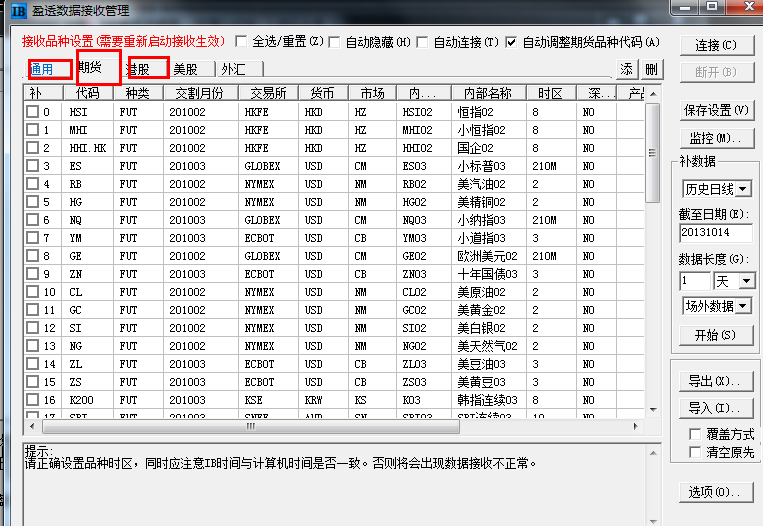Screen dimensions: 763x526
Task: Click 交割月份 column header
Action: [x=200, y=92]
